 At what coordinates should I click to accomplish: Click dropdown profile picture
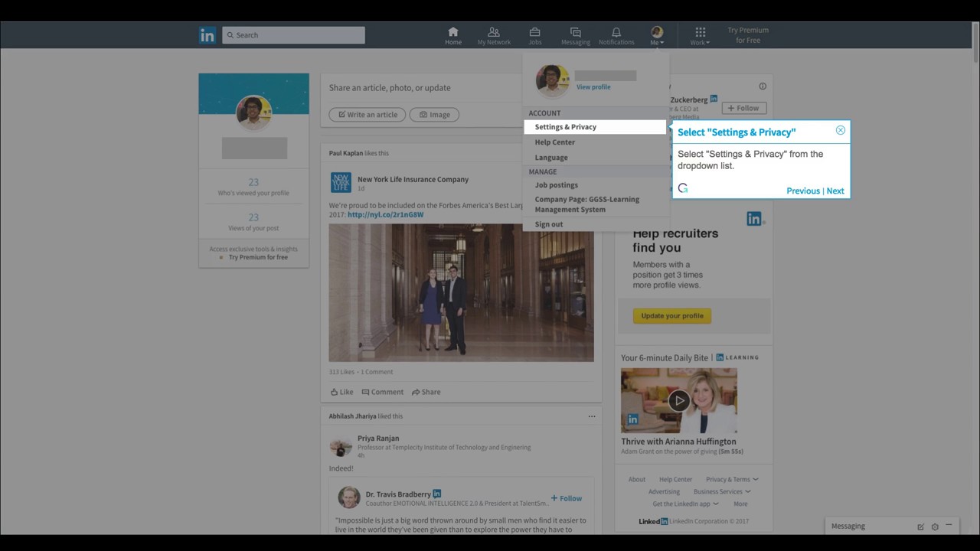[552, 80]
